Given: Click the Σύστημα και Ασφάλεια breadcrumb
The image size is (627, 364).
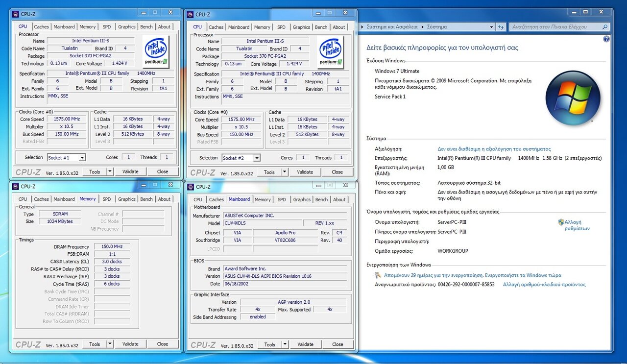Looking at the screenshot, I should click(x=392, y=27).
